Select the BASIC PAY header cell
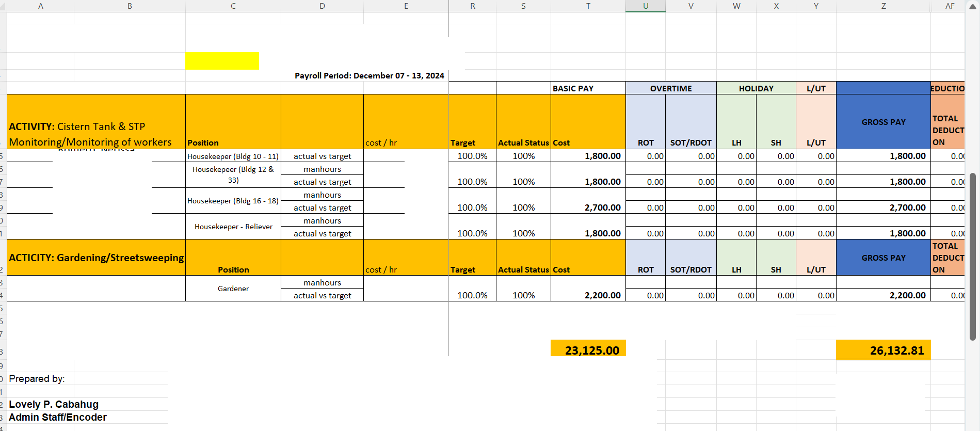 [588, 88]
